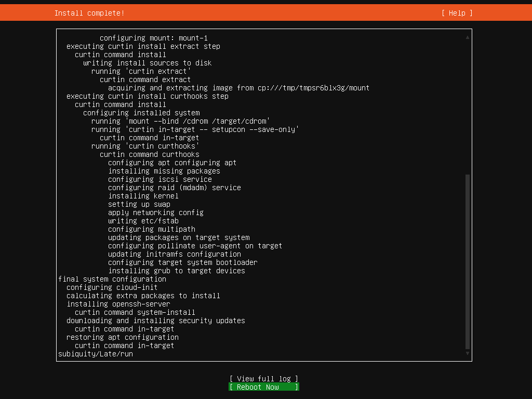This screenshot has width=532, height=399.
Task: Click the scrollbar down arrow
Action: [x=468, y=353]
